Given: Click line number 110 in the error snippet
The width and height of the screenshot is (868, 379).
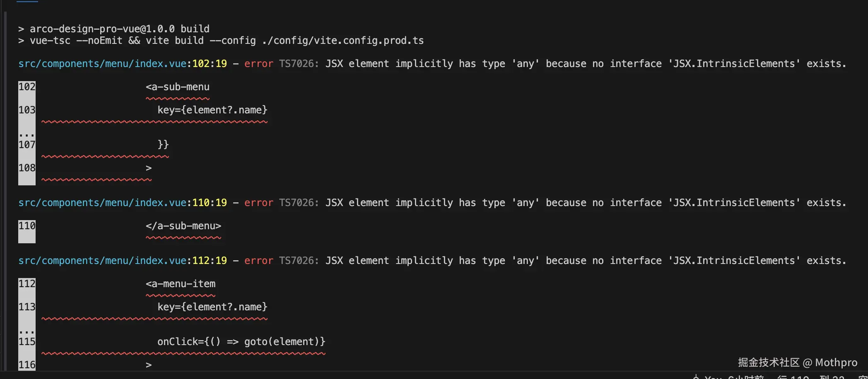Looking at the screenshot, I should [27, 226].
